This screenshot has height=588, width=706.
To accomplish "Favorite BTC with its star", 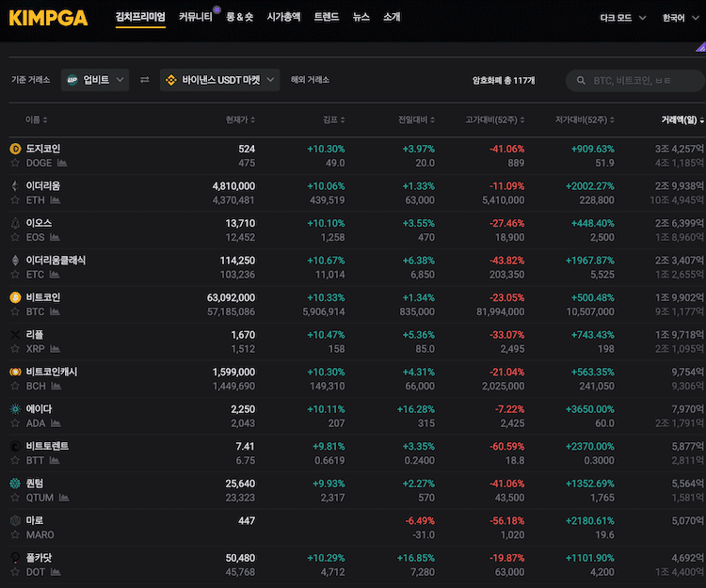I will [x=15, y=311].
